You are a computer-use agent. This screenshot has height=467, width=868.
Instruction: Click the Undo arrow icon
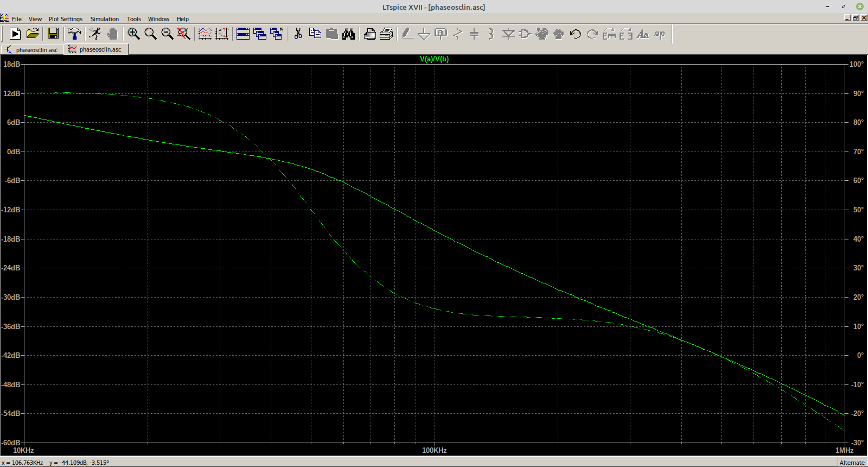pyautogui.click(x=576, y=34)
